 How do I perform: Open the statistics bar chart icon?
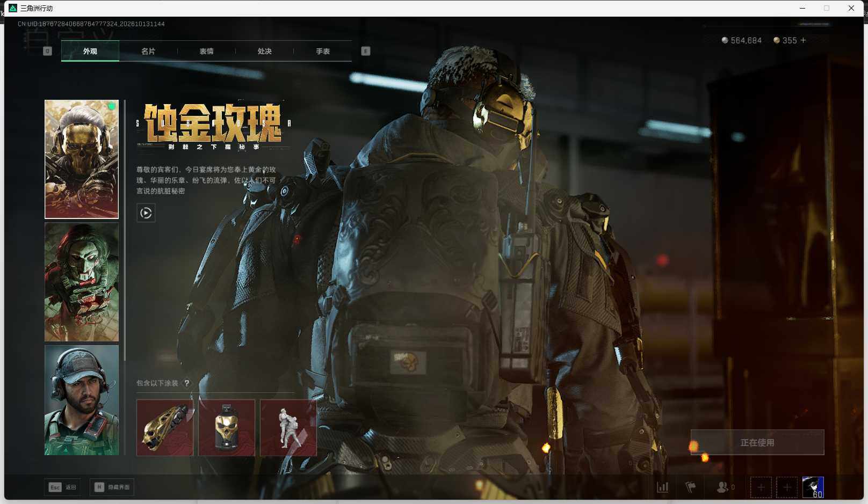point(663,487)
